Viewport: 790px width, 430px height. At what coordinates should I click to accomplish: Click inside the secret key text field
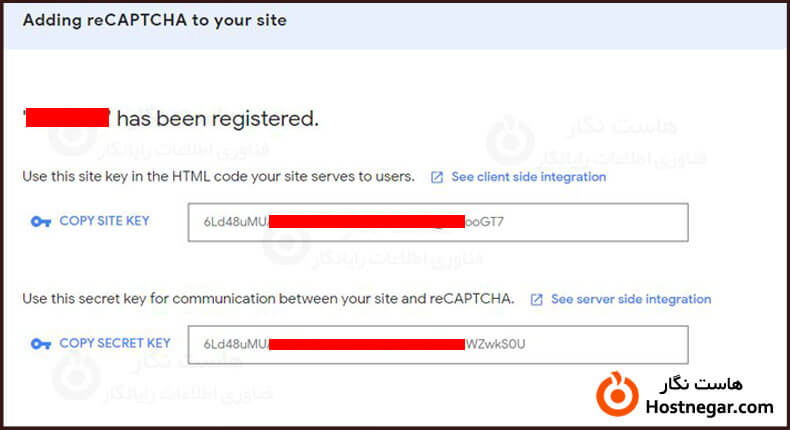(600, 344)
